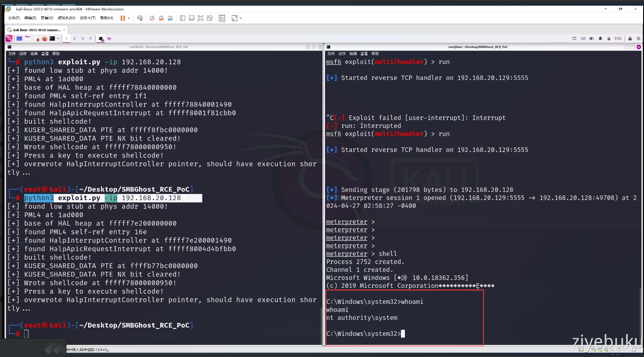Click the show desktop panel icon
This screenshot has width=644, height=357.
coord(19,38)
